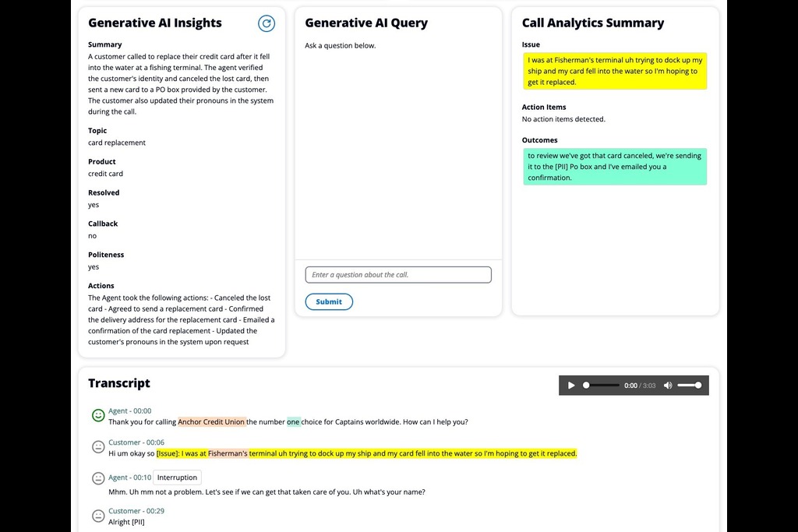
Task: Select the green highlighted Outcomes box
Action: (615, 167)
